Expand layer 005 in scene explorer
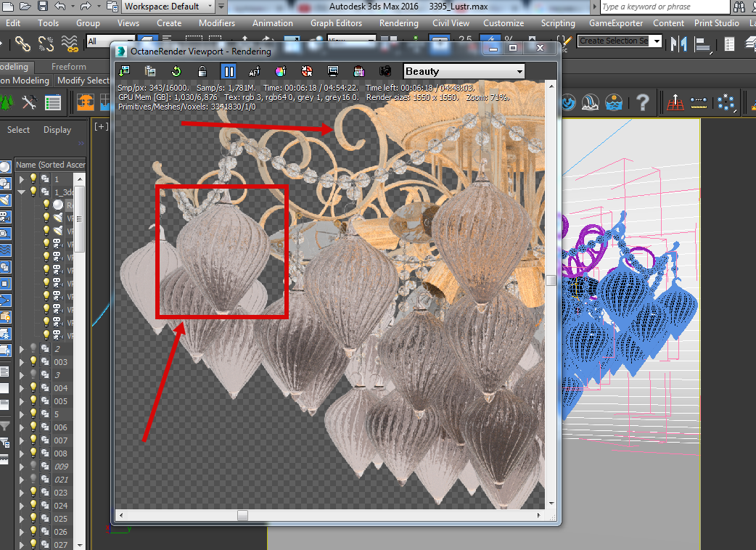Image resolution: width=756 pixels, height=550 pixels. (21, 401)
